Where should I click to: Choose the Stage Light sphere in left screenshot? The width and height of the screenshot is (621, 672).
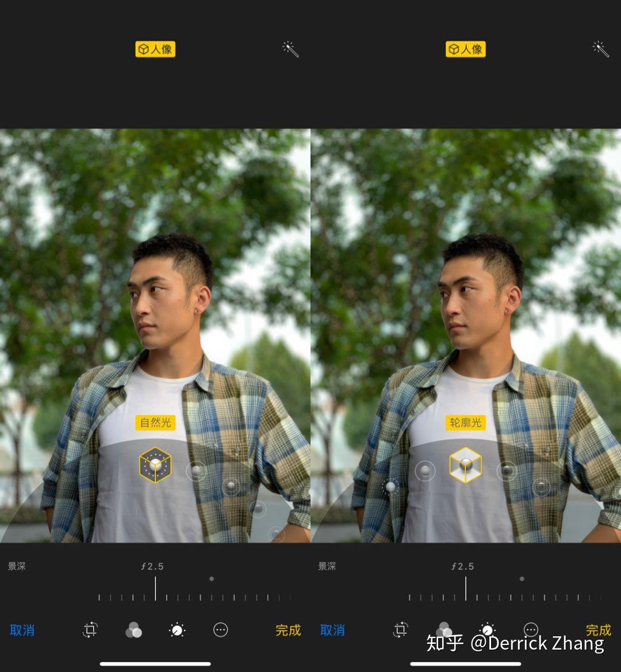point(258,509)
